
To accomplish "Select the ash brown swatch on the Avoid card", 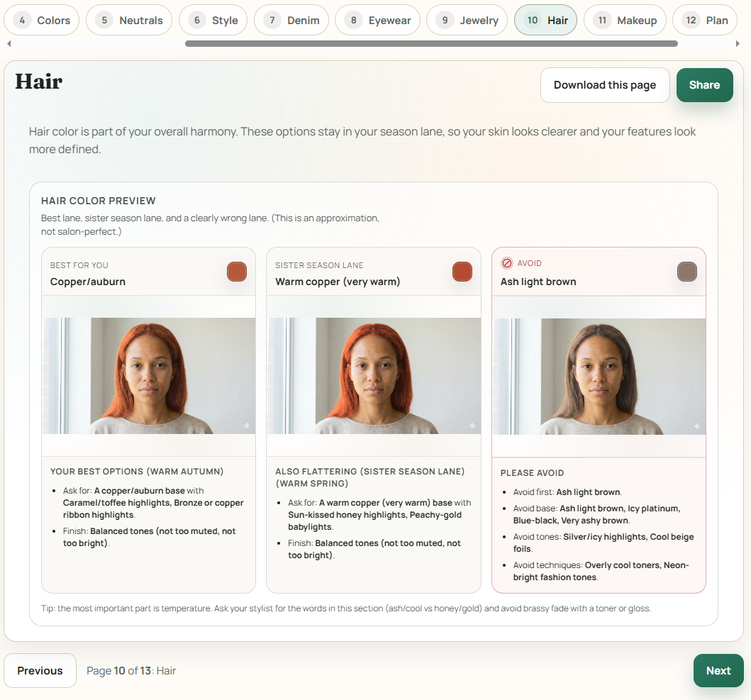I will [x=686, y=271].
